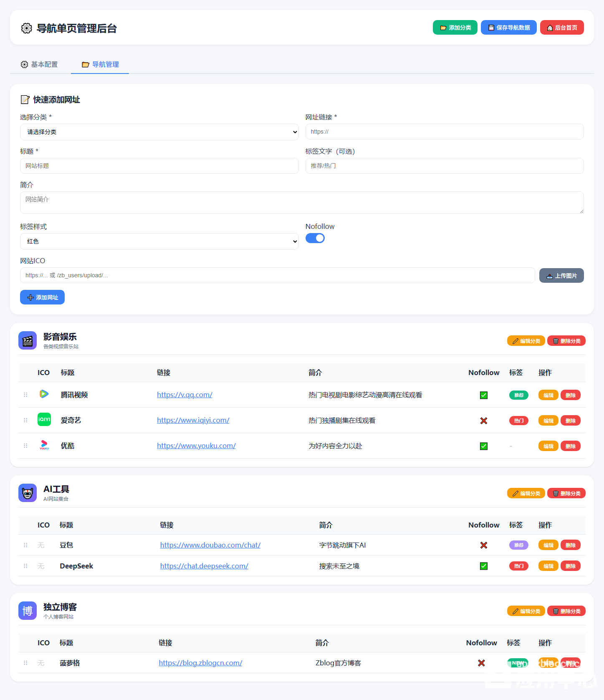Toggle Nofollow cross for 爱奇艺
Viewport: 604px width, 700px height.
(484, 421)
